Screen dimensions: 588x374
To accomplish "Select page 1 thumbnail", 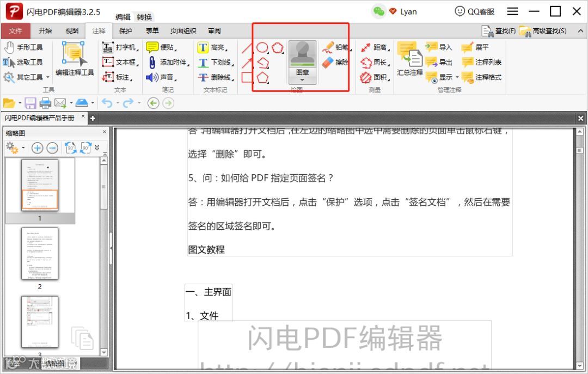I will [40, 185].
